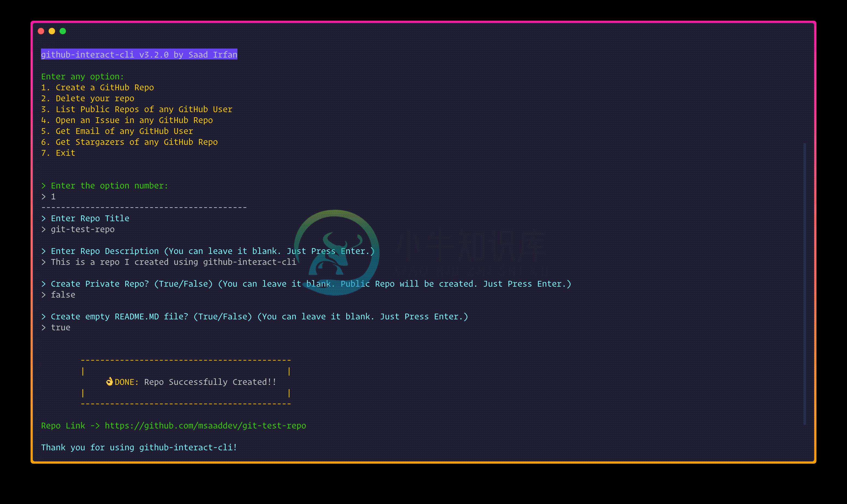Screen dimensions: 847x504
Task: Click the red close window button
Action: (41, 31)
